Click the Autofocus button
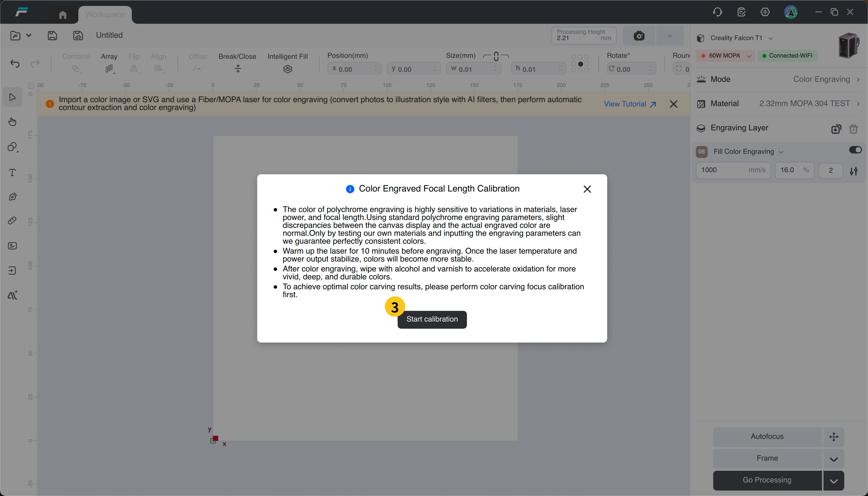 767,436
